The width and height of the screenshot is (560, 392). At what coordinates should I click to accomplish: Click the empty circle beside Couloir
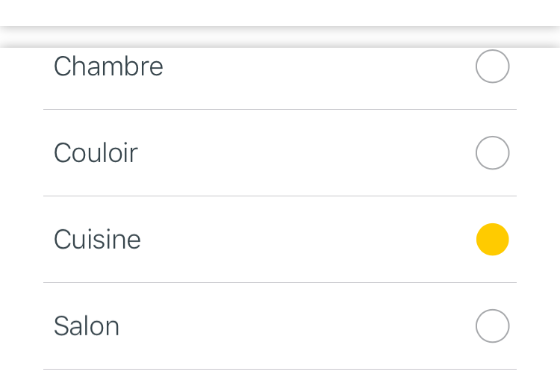pyautogui.click(x=493, y=153)
